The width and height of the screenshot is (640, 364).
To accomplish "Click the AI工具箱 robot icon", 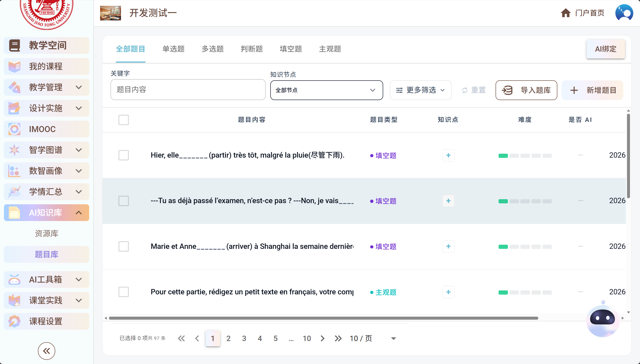I will [14, 279].
